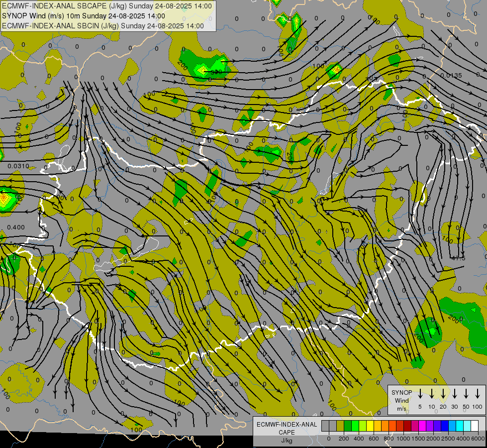The width and height of the screenshot is (487, 448).
Task: Click the 0.0310 value on the map
Action: [18, 166]
